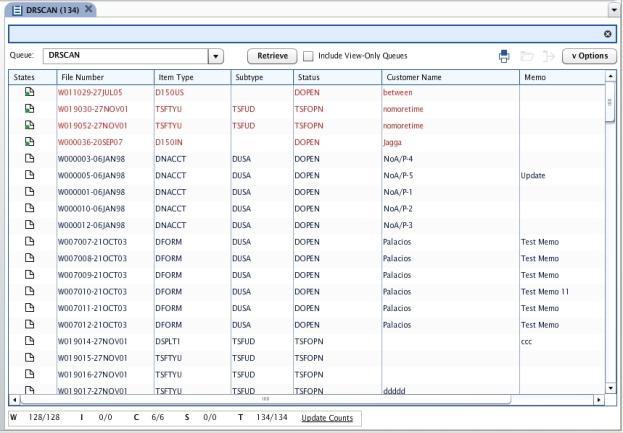Select state icon for W000036-20SEP07
The height and width of the screenshot is (433, 623).
(29, 142)
